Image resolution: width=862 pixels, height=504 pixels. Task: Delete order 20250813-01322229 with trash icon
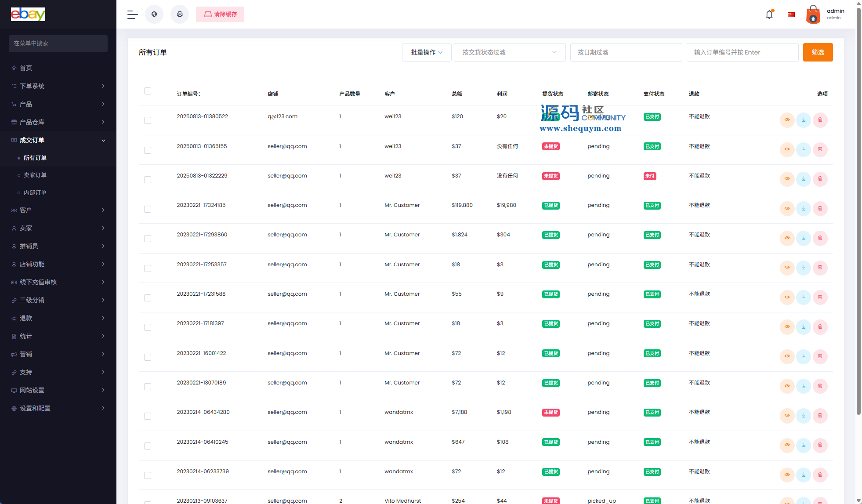(820, 179)
